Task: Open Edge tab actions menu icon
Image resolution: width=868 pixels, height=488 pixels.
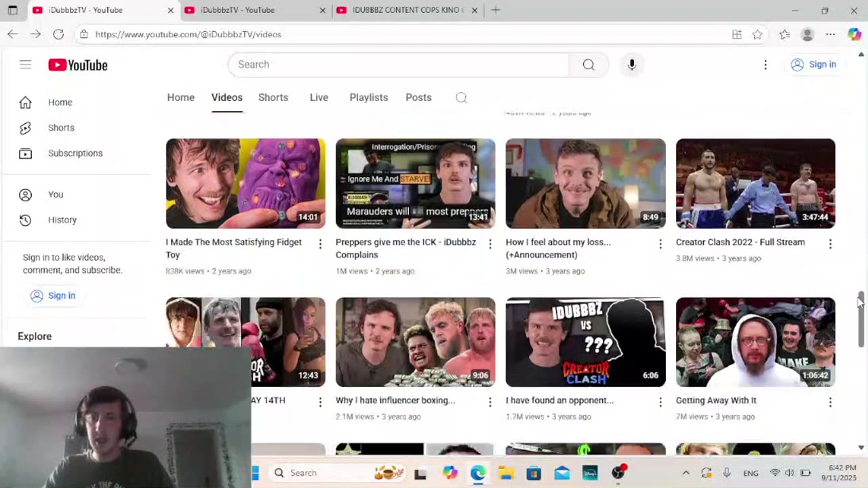Action: (12, 10)
